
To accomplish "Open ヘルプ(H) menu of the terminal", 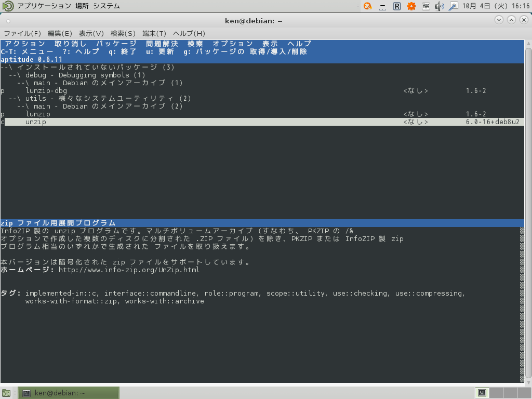I will point(189,33).
